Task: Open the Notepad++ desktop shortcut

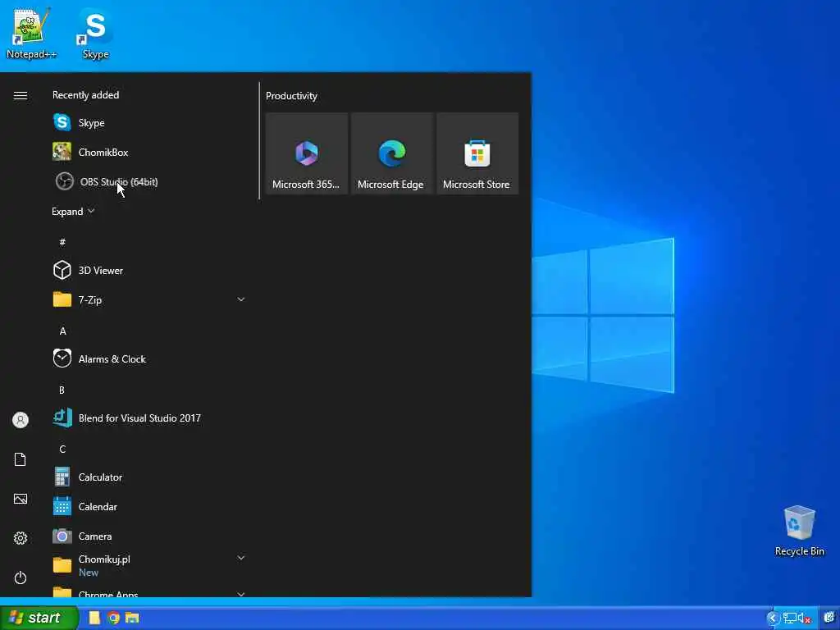Action: [31, 33]
